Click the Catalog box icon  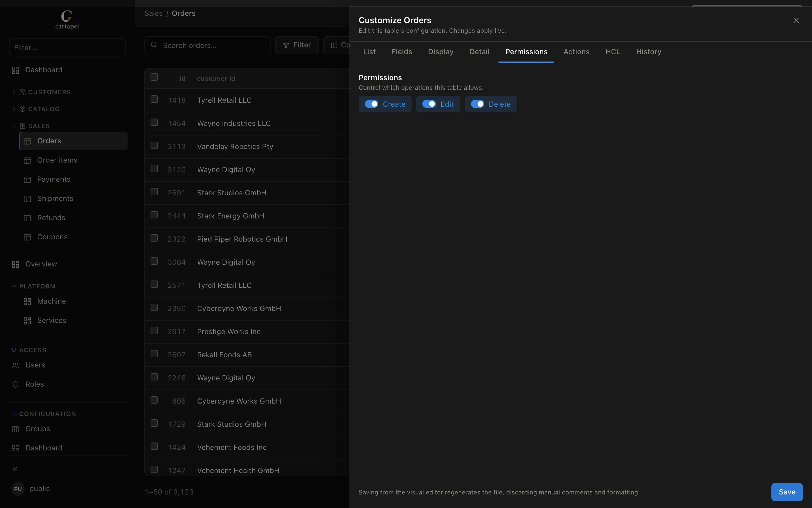(x=23, y=109)
